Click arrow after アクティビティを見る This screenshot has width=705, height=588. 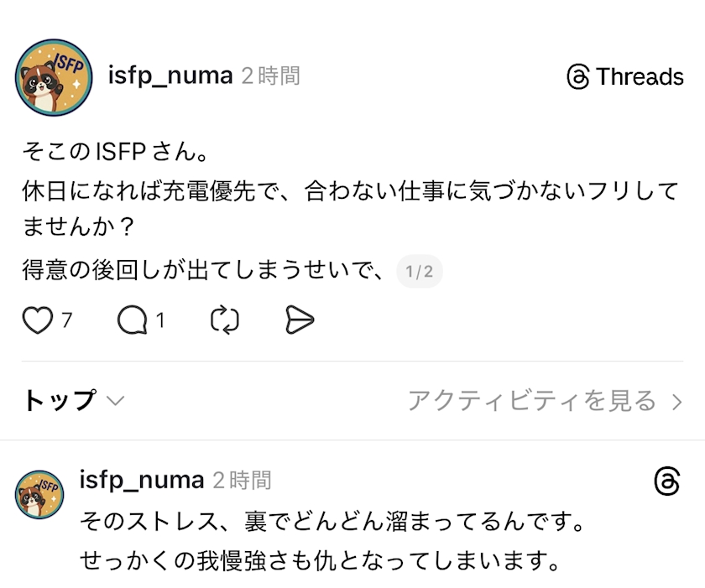(677, 402)
